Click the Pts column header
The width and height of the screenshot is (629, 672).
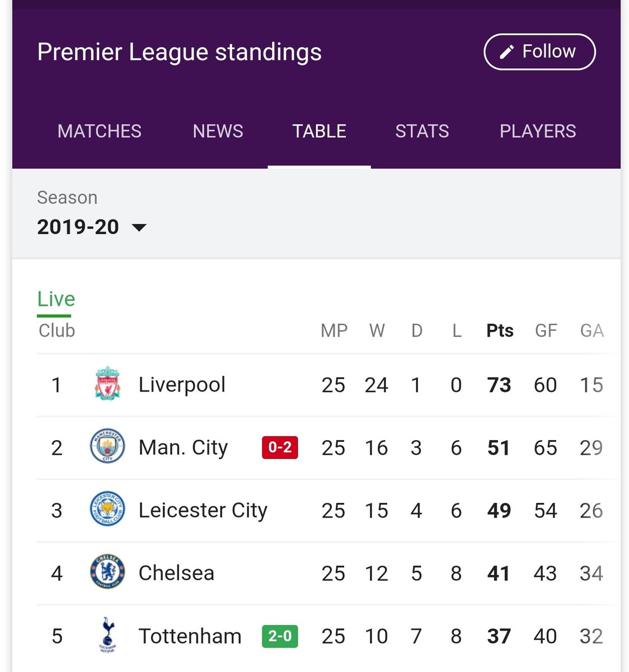[500, 330]
